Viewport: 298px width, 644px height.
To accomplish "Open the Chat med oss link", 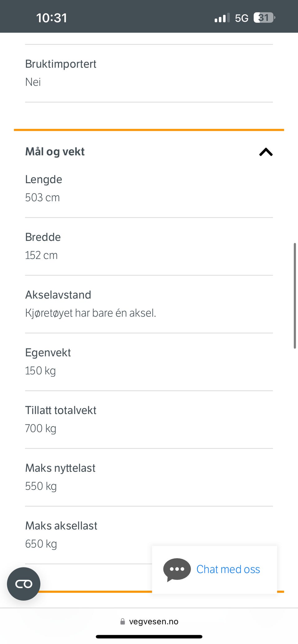I will 228,569.
